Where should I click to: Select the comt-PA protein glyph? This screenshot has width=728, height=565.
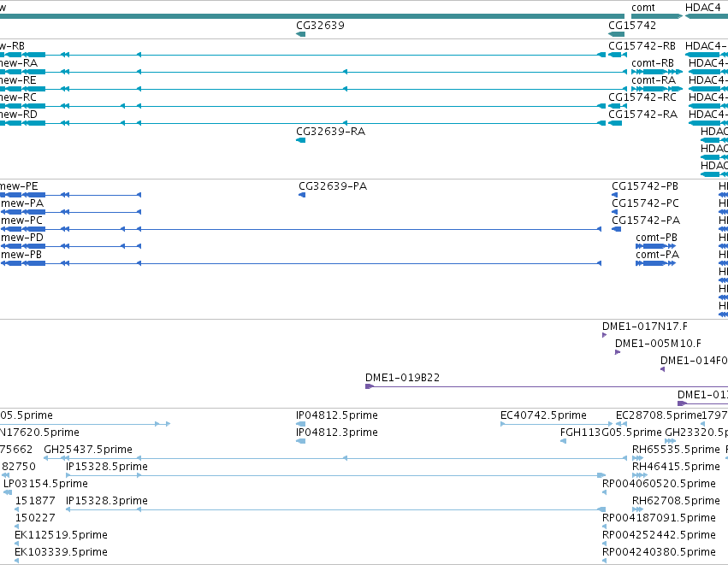pyautogui.click(x=655, y=263)
